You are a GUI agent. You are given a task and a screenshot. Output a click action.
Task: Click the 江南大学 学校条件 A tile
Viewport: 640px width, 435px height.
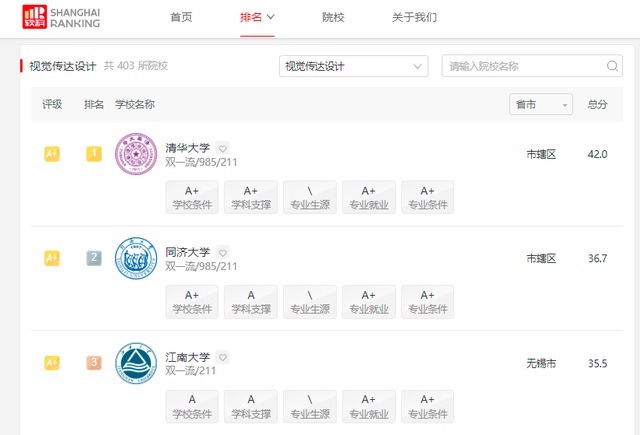coord(192,406)
